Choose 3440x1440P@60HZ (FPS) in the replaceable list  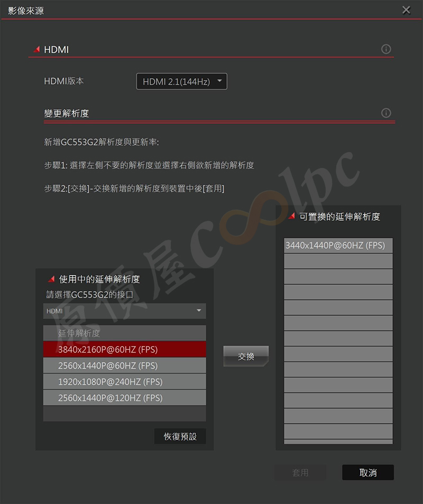(x=338, y=245)
